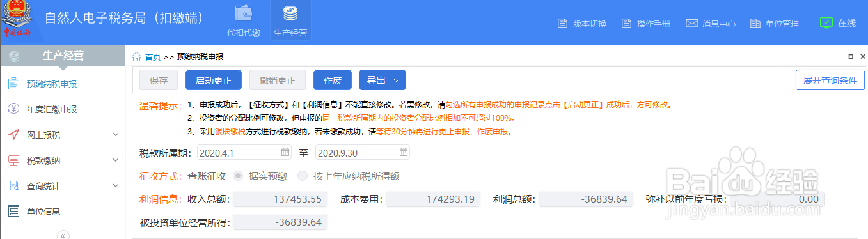The height and width of the screenshot is (239, 868).
Task: Click the 启动更正 button
Action: pyautogui.click(x=214, y=80)
